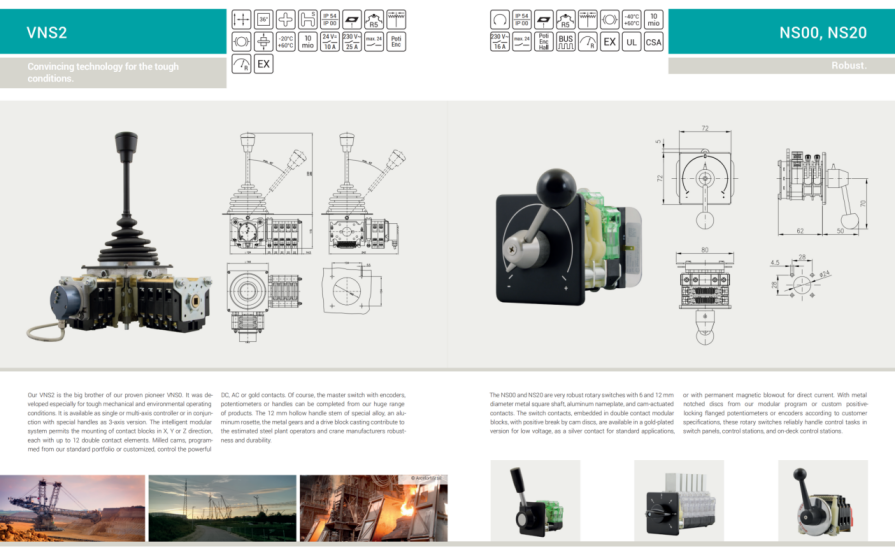
Task: Click the rotation arrow icon for NS00
Action: pos(499,18)
